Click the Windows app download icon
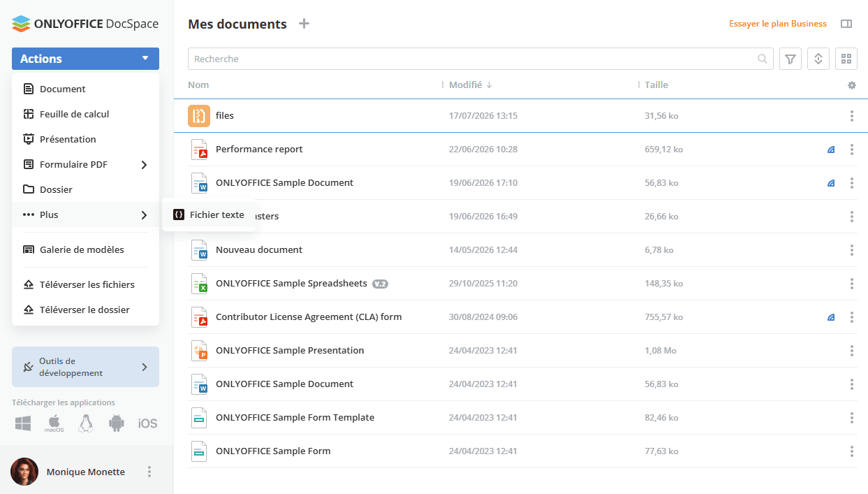 coord(23,423)
